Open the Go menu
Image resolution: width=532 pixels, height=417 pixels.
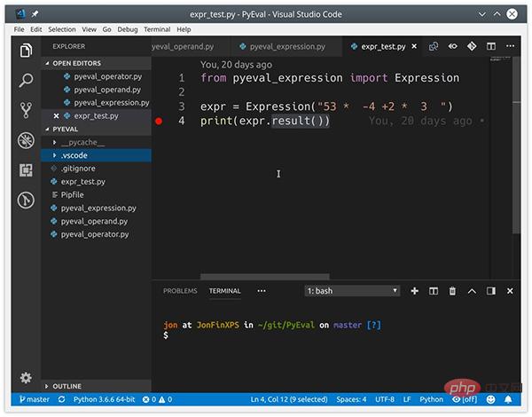107,29
